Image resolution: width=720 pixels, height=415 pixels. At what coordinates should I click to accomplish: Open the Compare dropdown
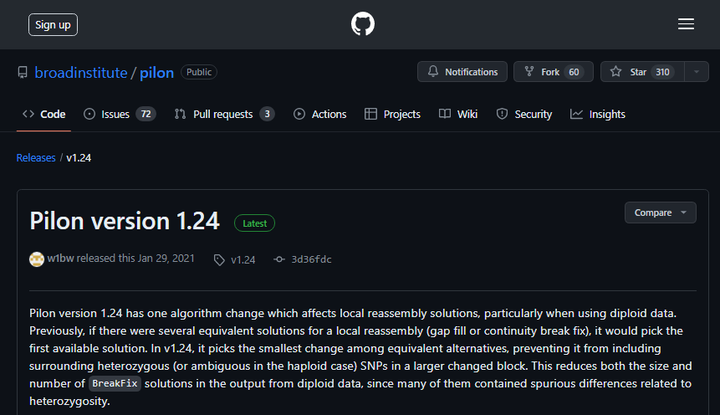[x=660, y=212]
